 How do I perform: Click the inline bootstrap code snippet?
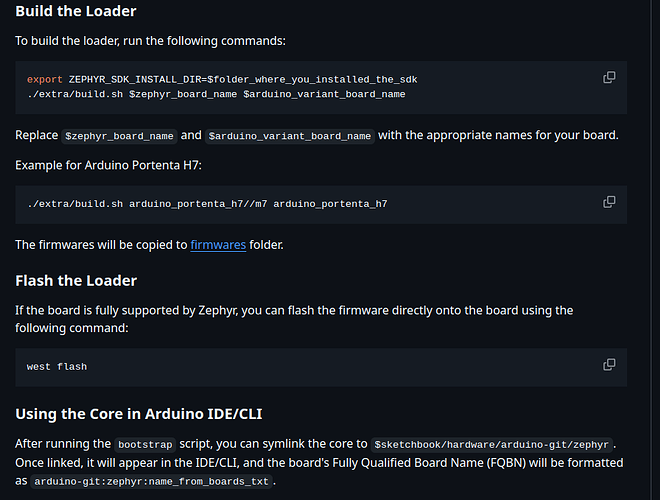[x=145, y=445]
